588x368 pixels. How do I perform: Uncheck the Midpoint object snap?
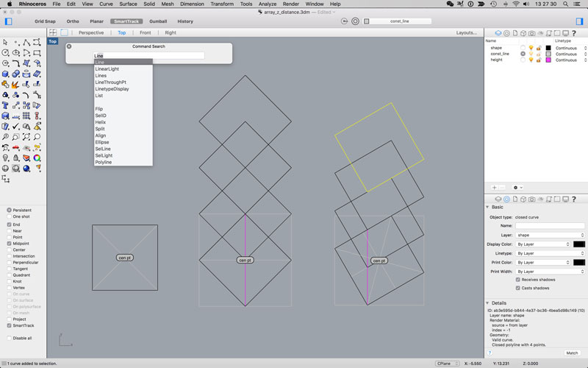point(9,244)
